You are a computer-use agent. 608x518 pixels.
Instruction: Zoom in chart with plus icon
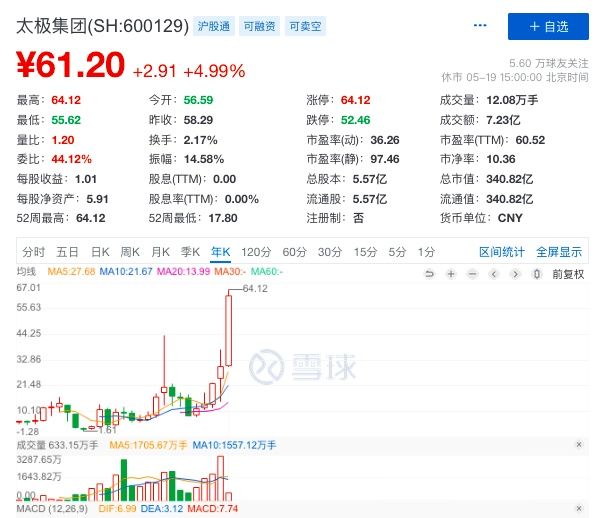coord(451,274)
